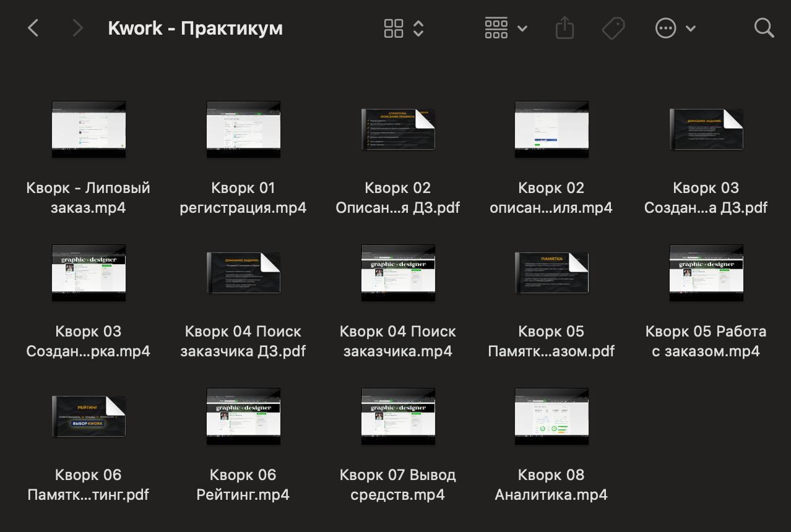Click file name Кворк 02 описан…иля.mp4
Screen dimensions: 791x532
551,198
